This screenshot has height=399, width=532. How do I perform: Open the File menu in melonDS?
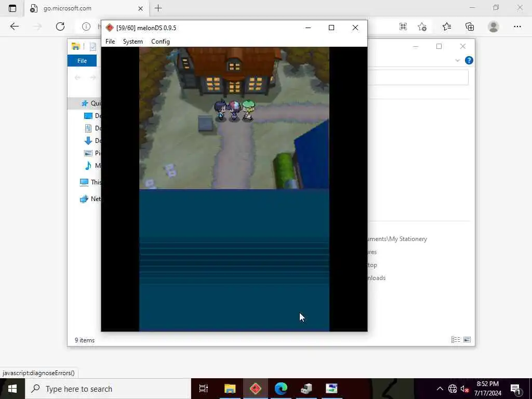(110, 42)
